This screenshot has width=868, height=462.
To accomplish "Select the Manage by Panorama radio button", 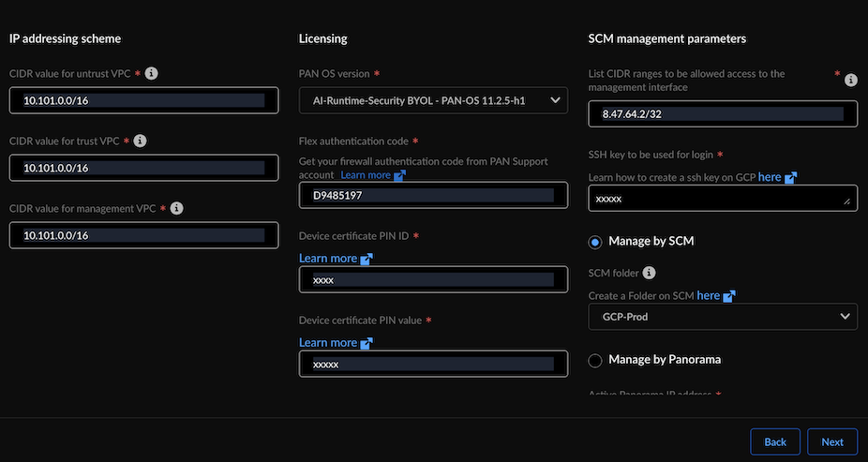I will tap(595, 360).
